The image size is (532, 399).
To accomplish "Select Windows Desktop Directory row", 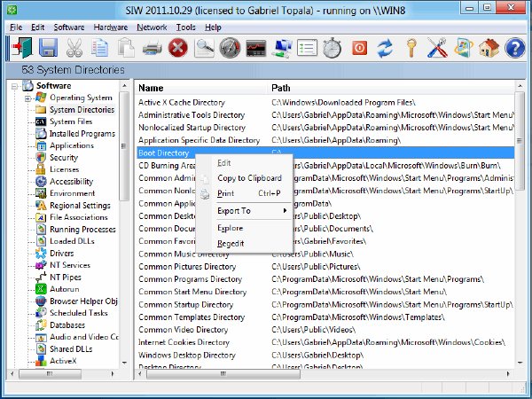I will point(325,356).
